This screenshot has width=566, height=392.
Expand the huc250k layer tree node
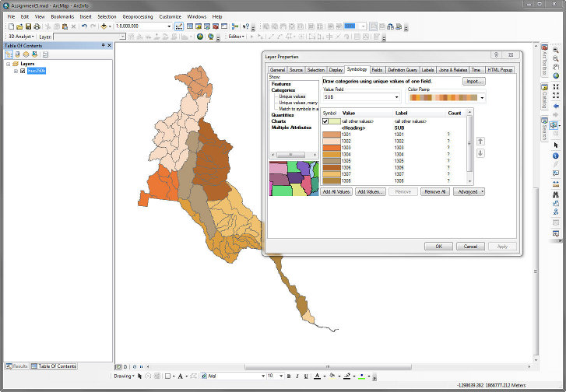click(16, 71)
